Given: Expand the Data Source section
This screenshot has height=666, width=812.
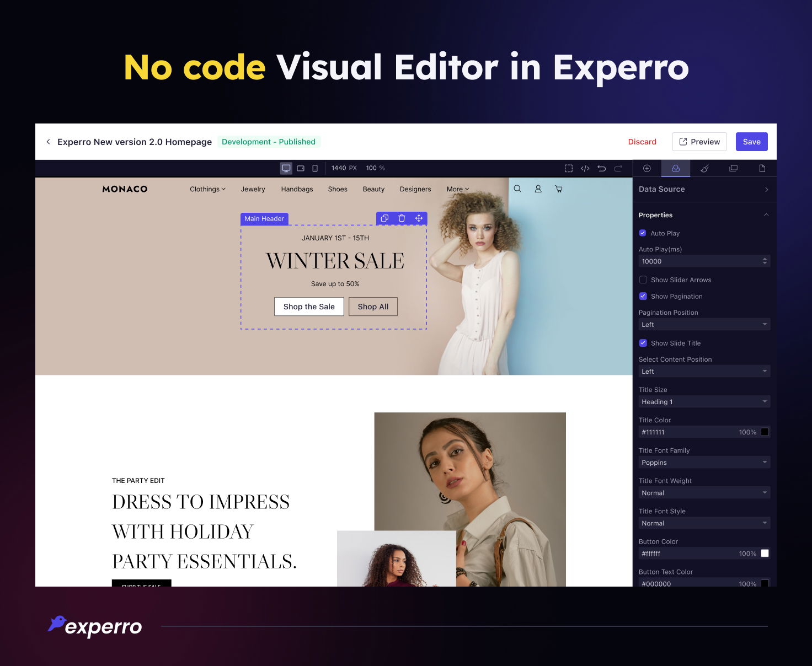Looking at the screenshot, I should (x=704, y=189).
